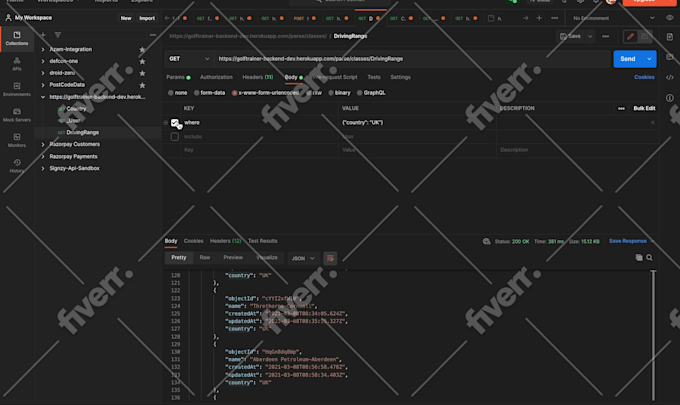Select the 'x-www-form-urlencoded' body type
This screenshot has width=680, height=405.
(x=266, y=93)
